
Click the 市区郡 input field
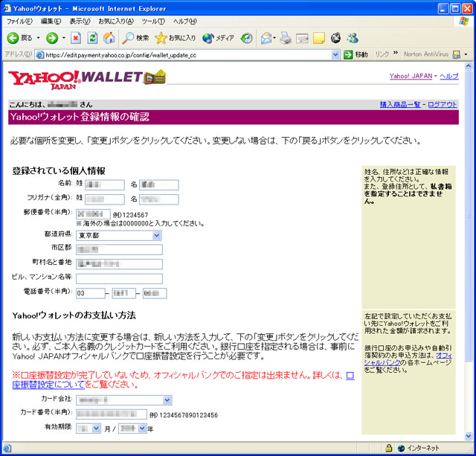(x=119, y=249)
